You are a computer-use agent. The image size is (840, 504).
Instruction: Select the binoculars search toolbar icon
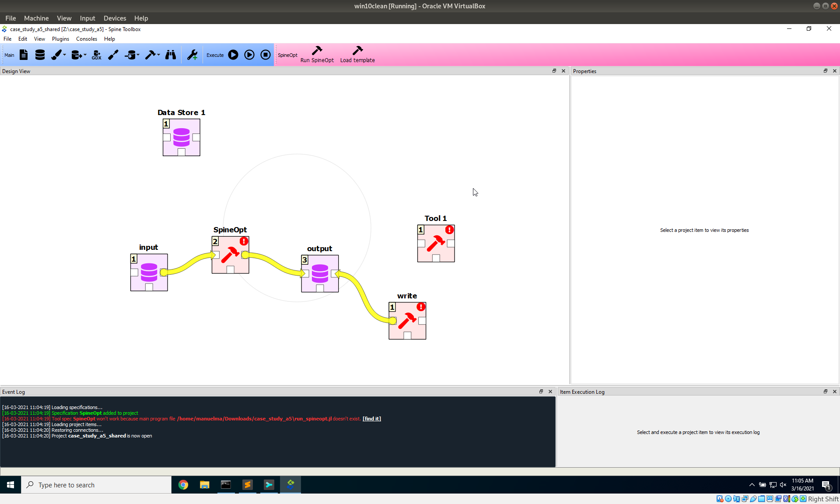pyautogui.click(x=171, y=55)
